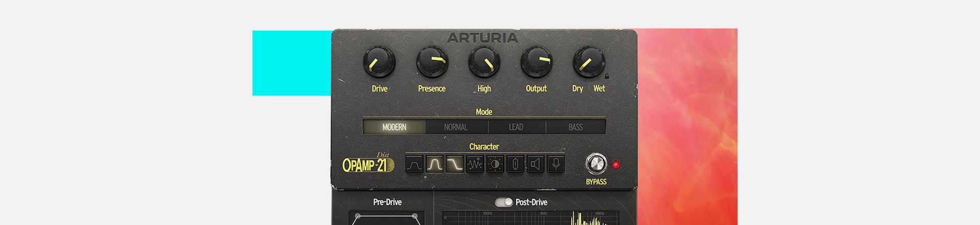Click the BYPASS label text
Screen dimensions: 980x225
point(596,182)
